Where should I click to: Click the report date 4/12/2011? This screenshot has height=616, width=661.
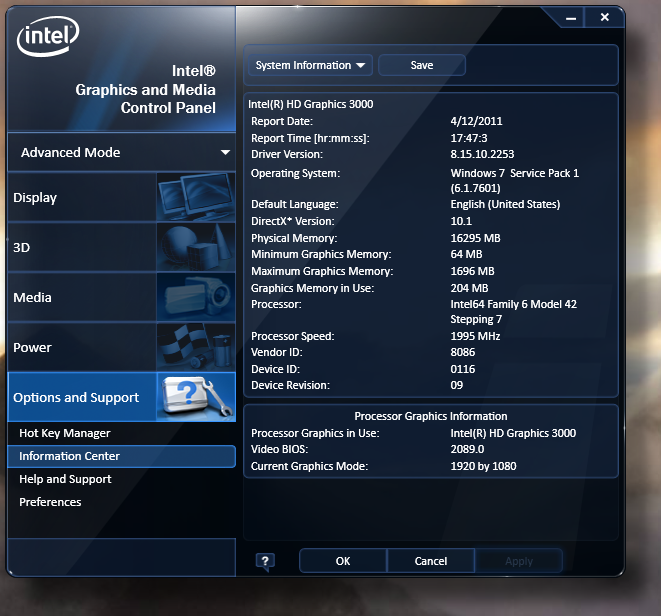(x=476, y=121)
